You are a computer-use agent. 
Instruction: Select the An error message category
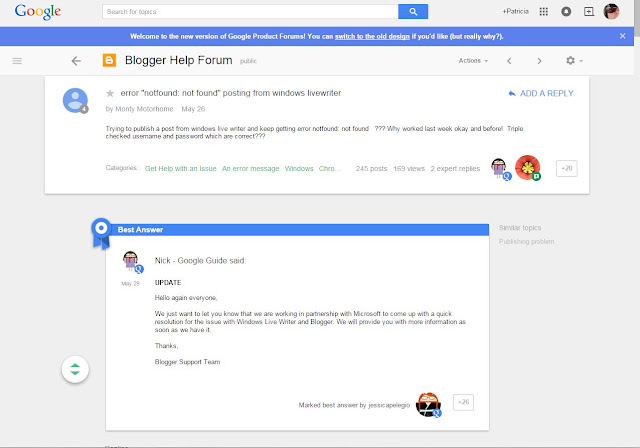pos(250,169)
